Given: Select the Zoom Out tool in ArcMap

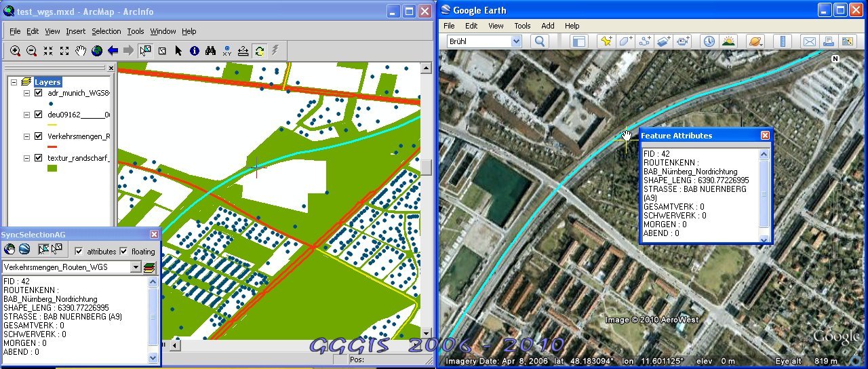Looking at the screenshot, I should point(31,51).
